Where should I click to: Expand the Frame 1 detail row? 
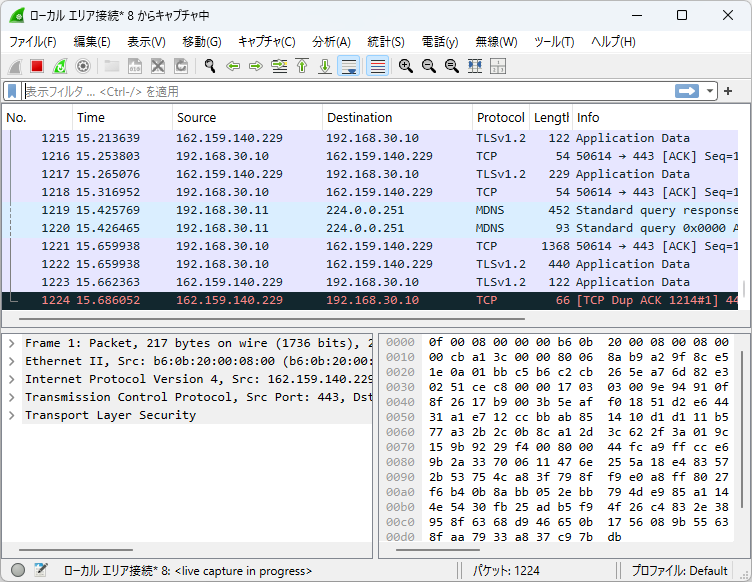(x=12, y=343)
